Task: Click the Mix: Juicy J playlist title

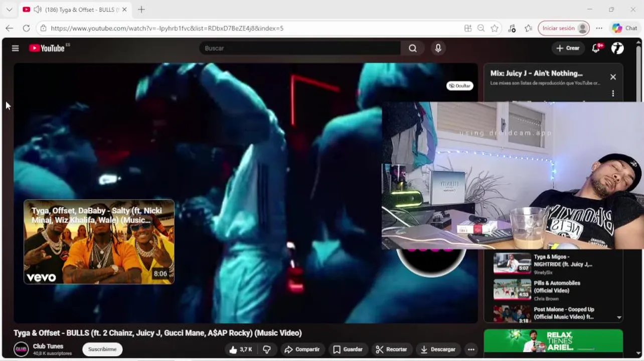Action: click(x=536, y=73)
